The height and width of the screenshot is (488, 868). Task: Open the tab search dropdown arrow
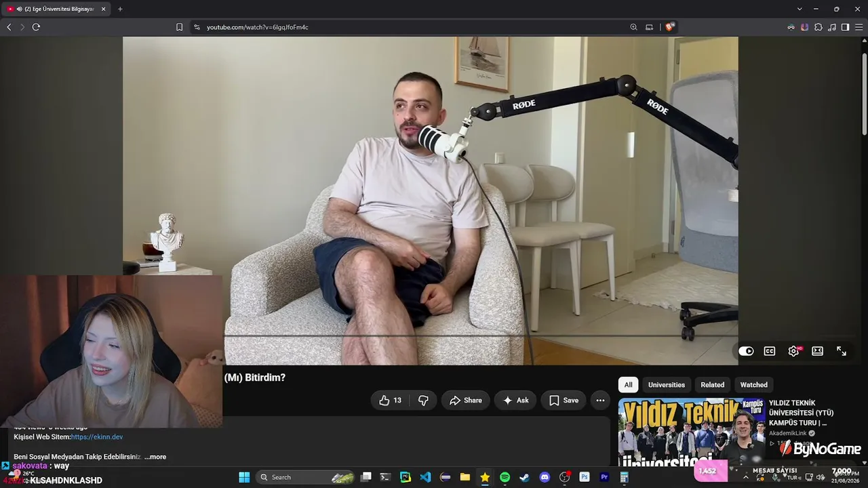800,9
